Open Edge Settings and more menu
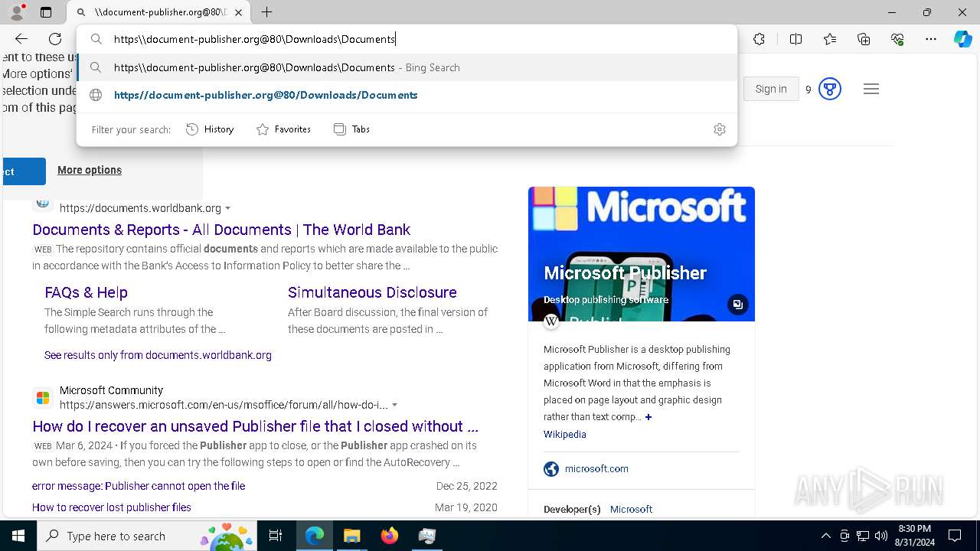Viewport: 980px width, 551px height. 931,39
